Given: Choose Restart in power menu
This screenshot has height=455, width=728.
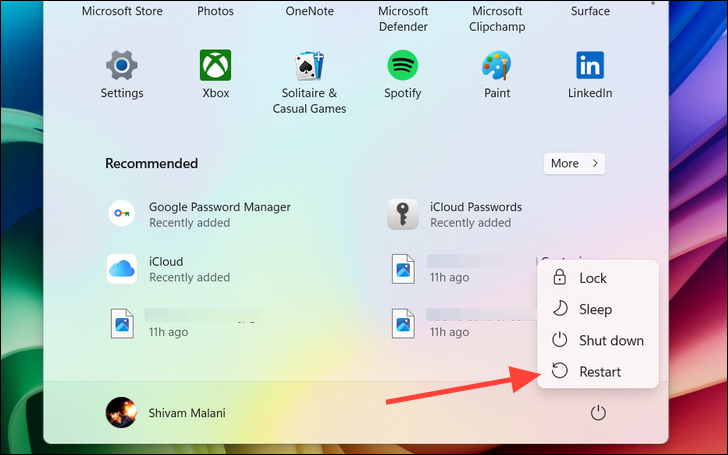Looking at the screenshot, I should [x=598, y=371].
